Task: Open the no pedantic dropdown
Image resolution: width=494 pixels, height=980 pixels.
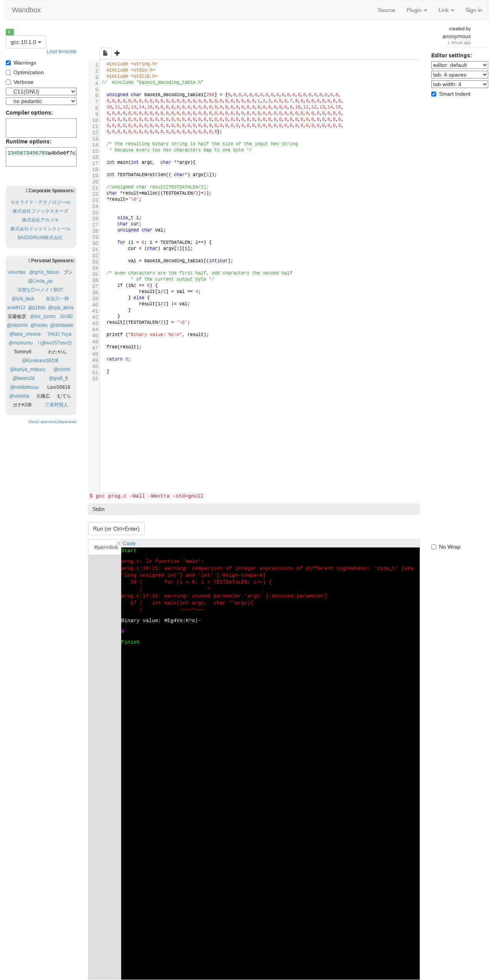Action: [x=41, y=101]
